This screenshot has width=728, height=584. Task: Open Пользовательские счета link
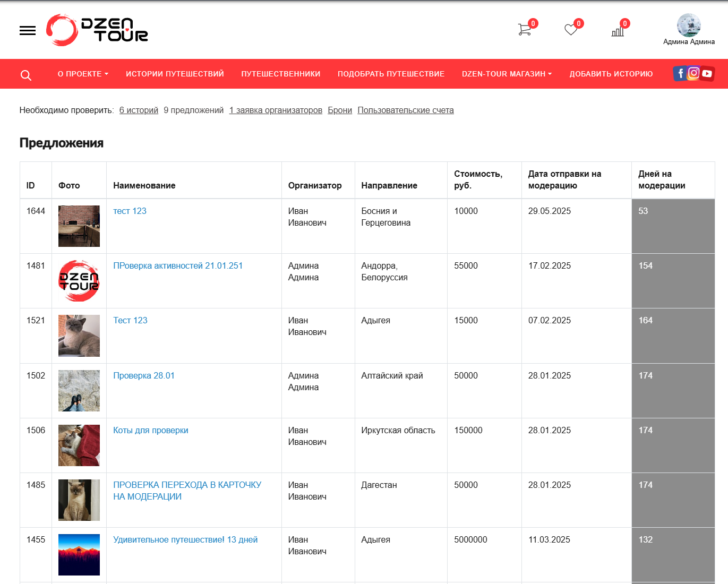(406, 110)
